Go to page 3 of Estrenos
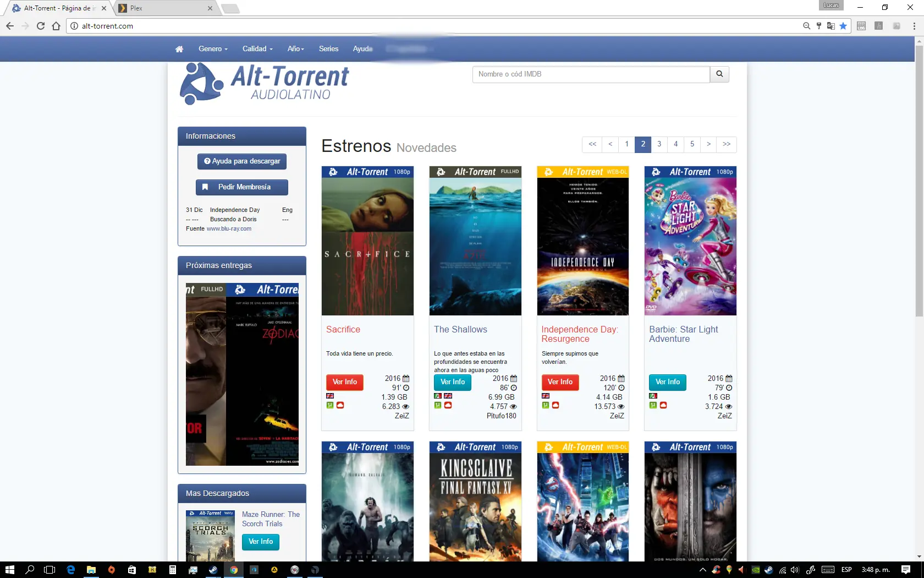The width and height of the screenshot is (924, 578). point(659,144)
